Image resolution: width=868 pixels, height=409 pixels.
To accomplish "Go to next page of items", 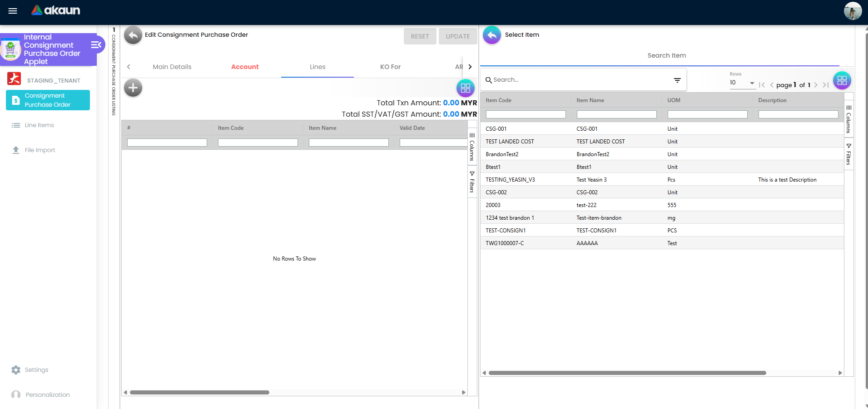I will pyautogui.click(x=816, y=85).
